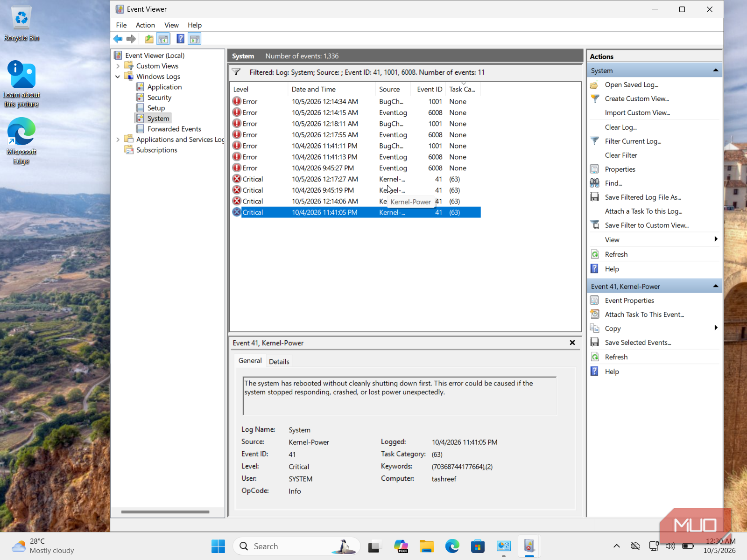Click the Properties icon in System actions
Screen dimensions: 747x560
pos(594,169)
